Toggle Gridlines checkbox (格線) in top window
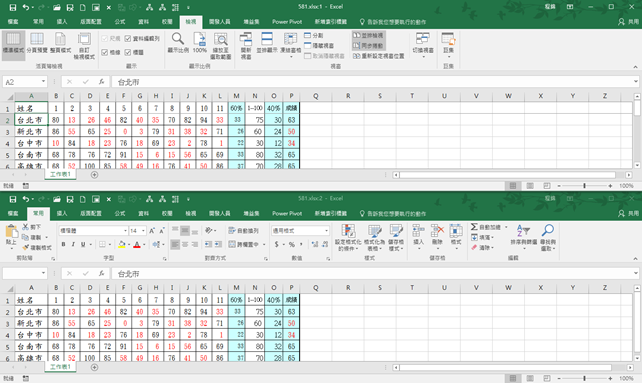Screen dimensions: 642x383 click(104, 52)
